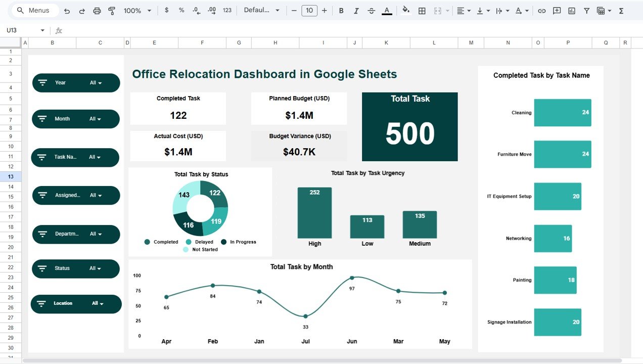Format as currency with the dollar icon

pos(166,10)
